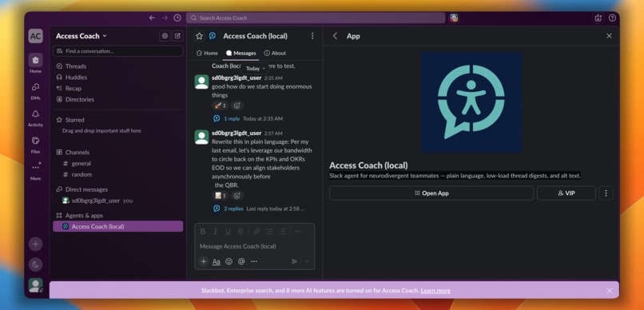This screenshot has width=644, height=310.
Task: Toggle the moon pause notifications icon
Action: pos(35,264)
